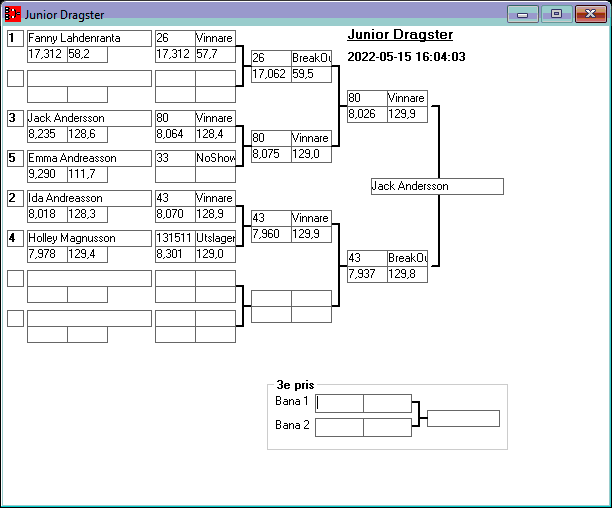Image resolution: width=612 pixels, height=508 pixels.
Task: Select seed number box 4
Action: (15, 238)
